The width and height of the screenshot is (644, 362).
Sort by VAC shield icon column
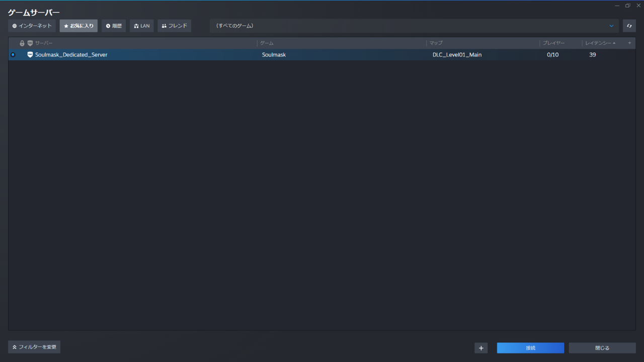[30, 43]
